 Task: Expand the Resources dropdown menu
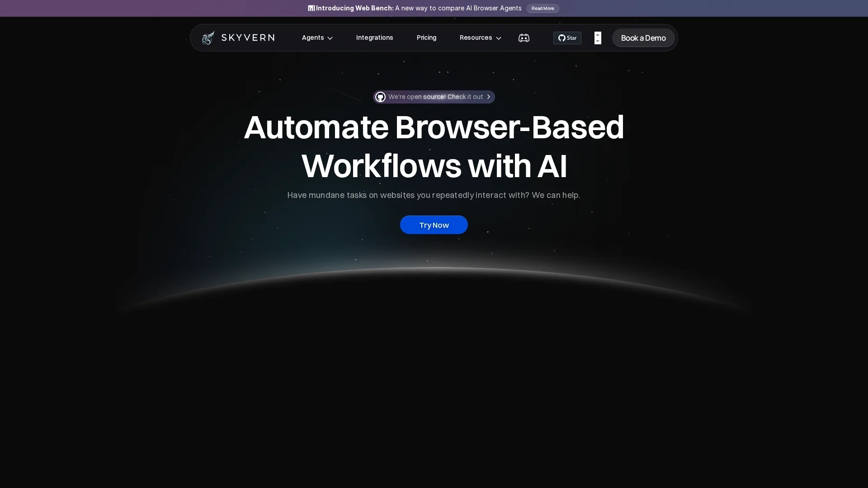480,38
